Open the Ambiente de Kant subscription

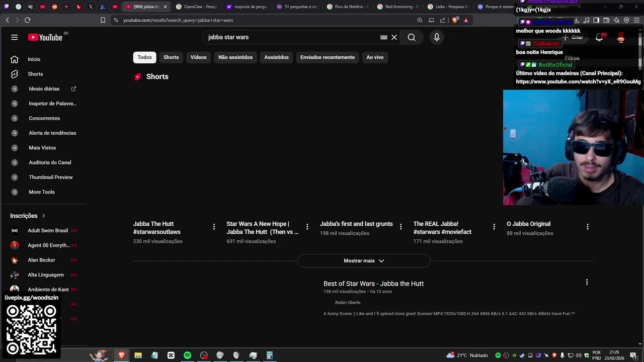click(44, 290)
